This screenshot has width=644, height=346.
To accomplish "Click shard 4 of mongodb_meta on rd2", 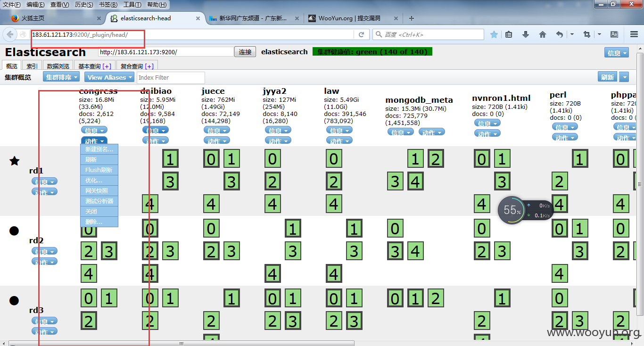I will pyautogui.click(x=415, y=251).
